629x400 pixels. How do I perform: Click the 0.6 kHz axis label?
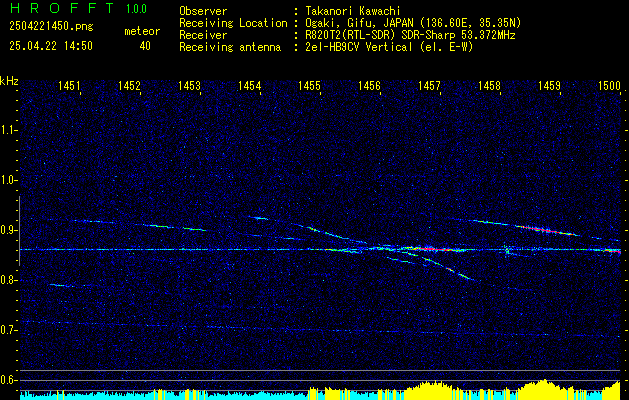(x=8, y=380)
